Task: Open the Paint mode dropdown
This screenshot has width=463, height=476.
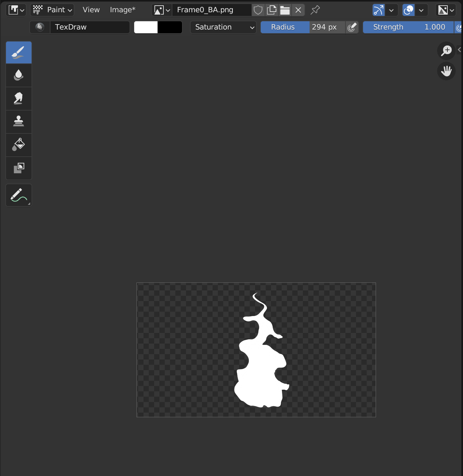Action: [x=52, y=10]
